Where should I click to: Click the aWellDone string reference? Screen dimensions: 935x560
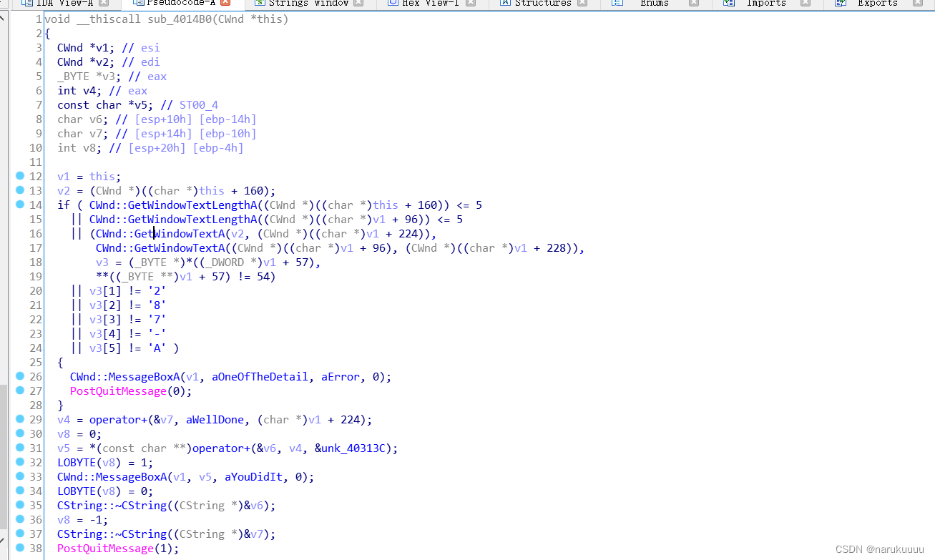[x=215, y=420]
